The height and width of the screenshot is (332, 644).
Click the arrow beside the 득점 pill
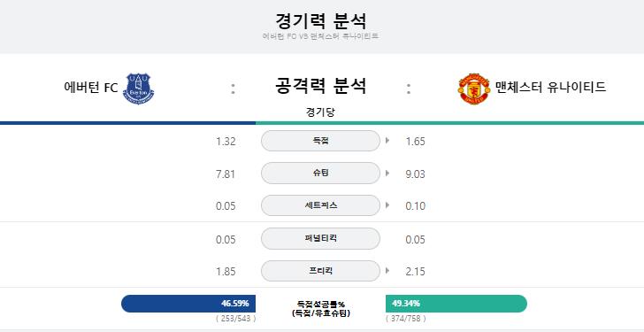click(x=387, y=141)
